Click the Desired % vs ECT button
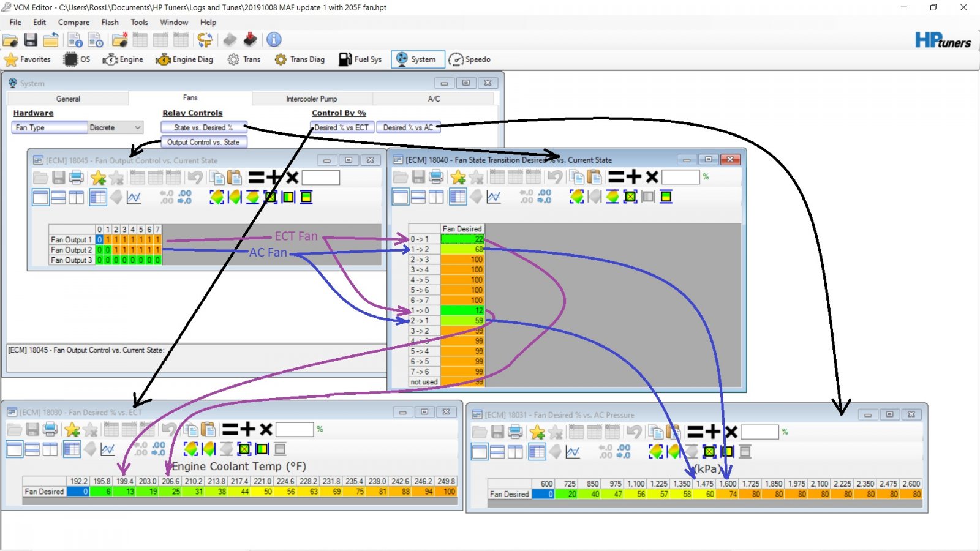980x551 pixels. click(x=342, y=127)
